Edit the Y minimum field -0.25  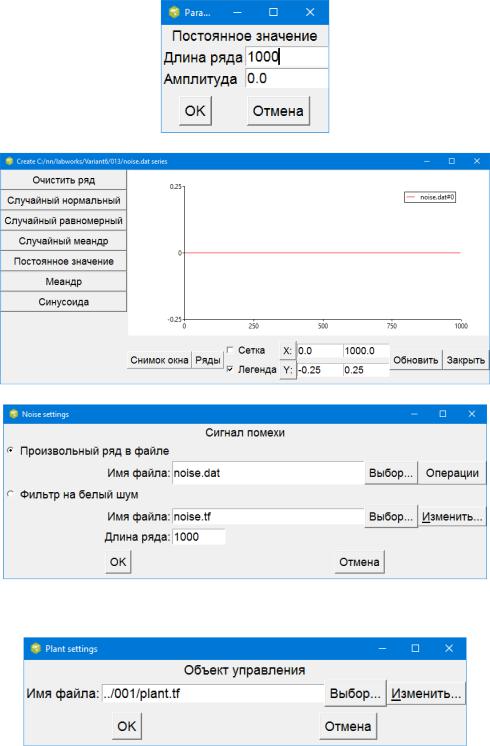point(320,370)
